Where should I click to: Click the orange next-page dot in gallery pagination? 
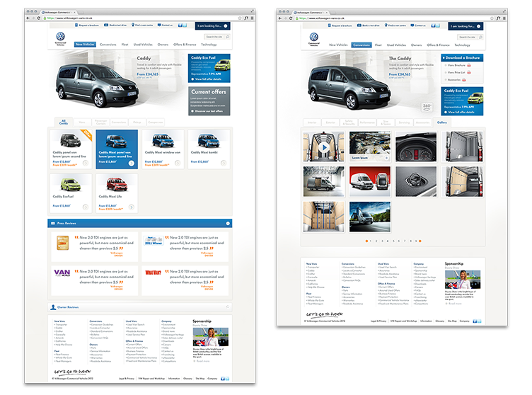tap(420, 241)
